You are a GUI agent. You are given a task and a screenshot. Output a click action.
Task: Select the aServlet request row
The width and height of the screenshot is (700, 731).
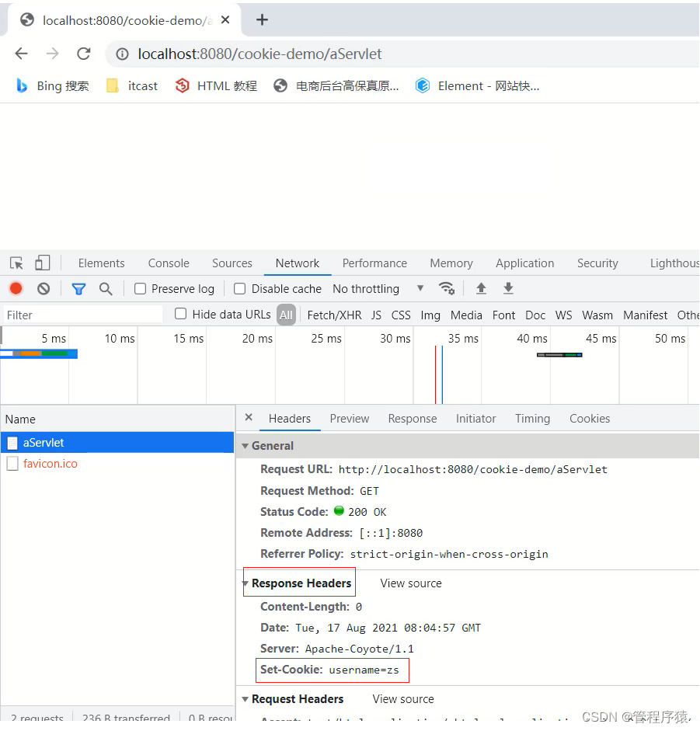point(117,443)
